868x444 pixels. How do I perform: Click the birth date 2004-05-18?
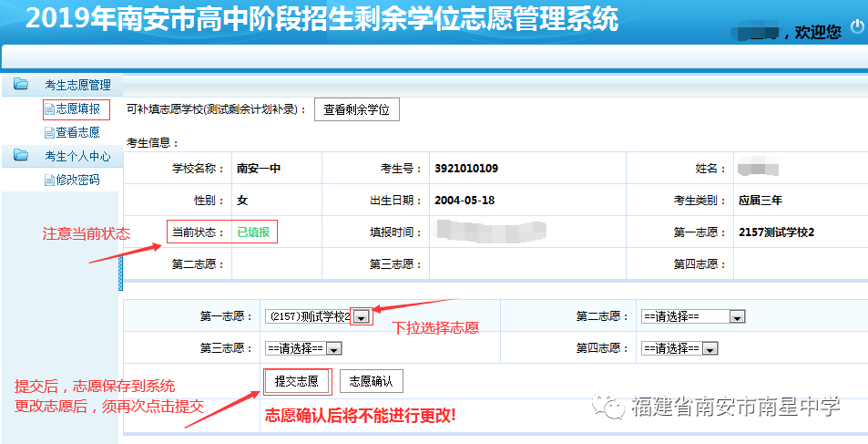tap(465, 201)
